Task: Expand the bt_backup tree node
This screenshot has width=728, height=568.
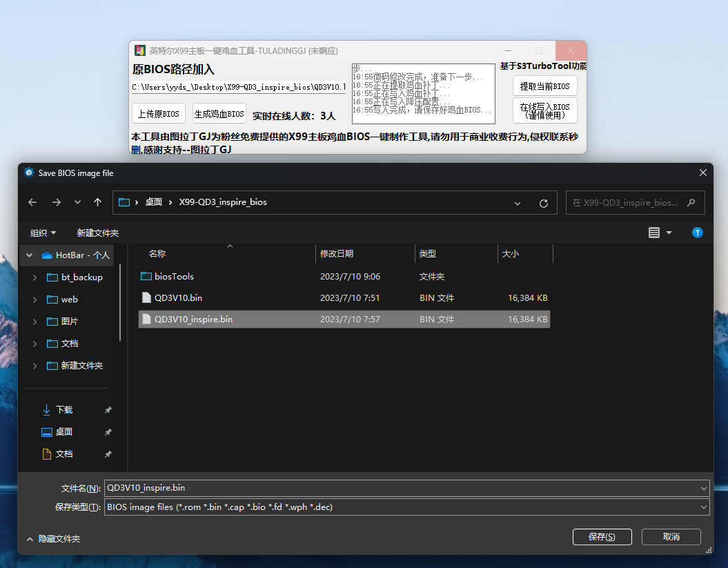Action: (x=35, y=277)
